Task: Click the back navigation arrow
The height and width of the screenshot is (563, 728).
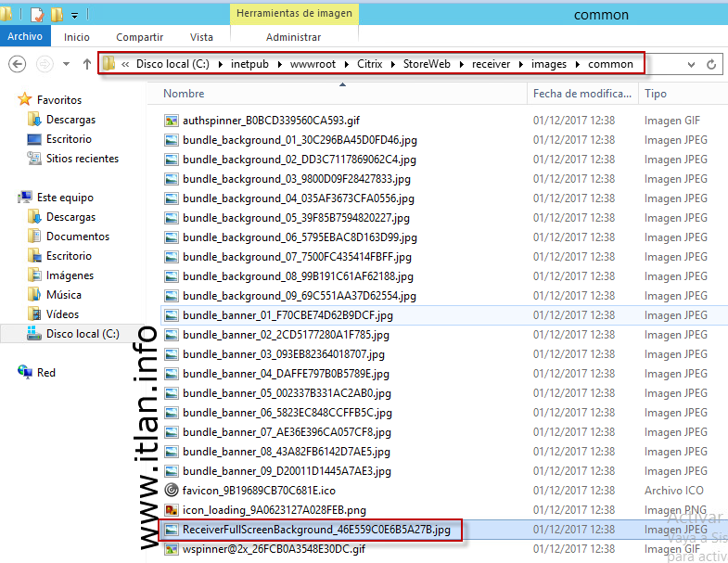Action: click(x=18, y=64)
